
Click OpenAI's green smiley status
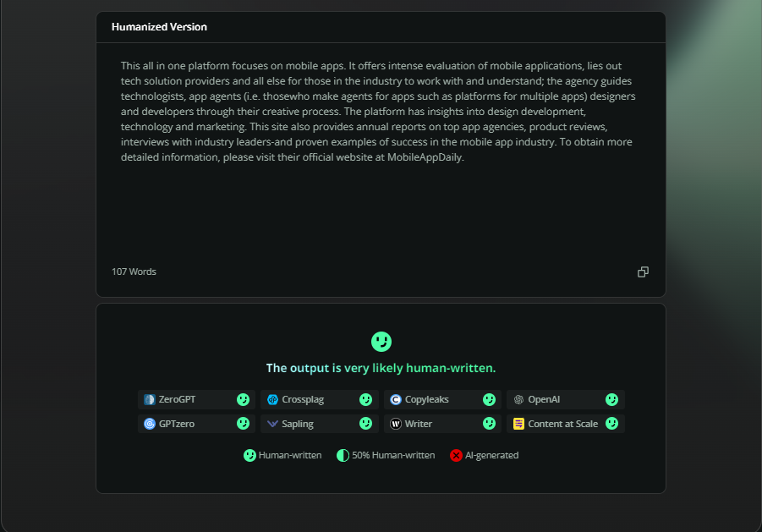click(611, 399)
